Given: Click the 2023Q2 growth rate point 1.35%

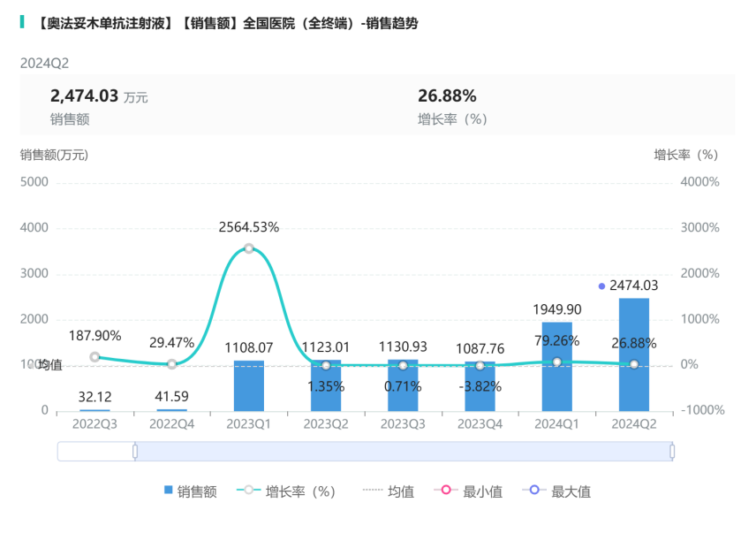Looking at the screenshot, I should tap(326, 365).
